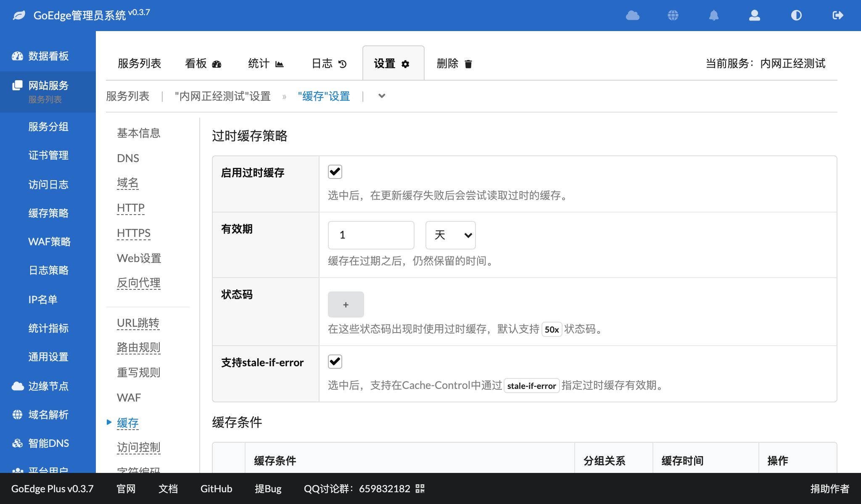Select Web设置 in settings menu

click(139, 258)
